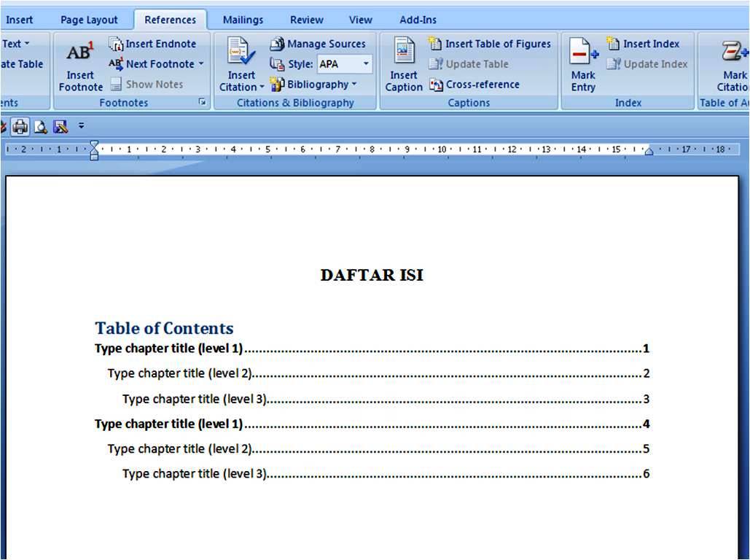Go to Next Footnote
Screen dimensions: 750x560
click(151, 64)
